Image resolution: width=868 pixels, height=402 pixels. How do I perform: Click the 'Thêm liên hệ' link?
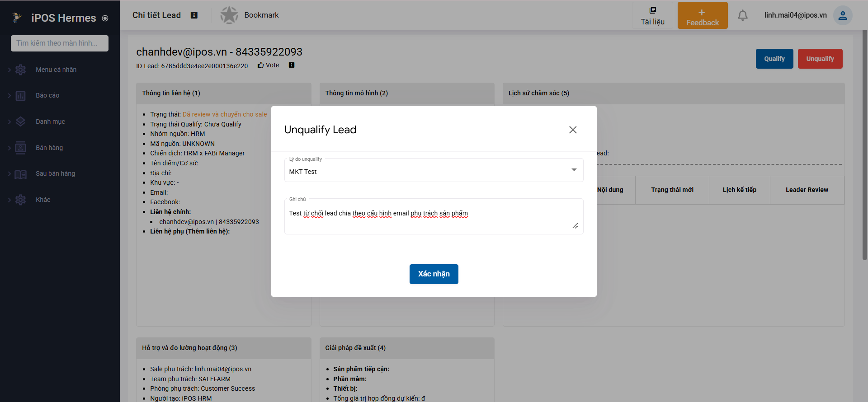pos(207,232)
